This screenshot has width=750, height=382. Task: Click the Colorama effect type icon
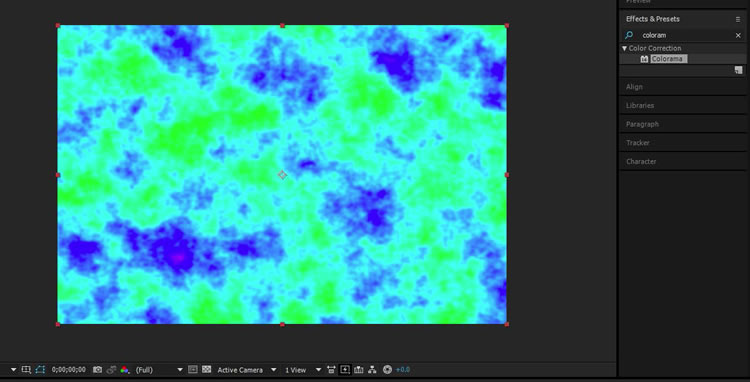[x=644, y=59]
